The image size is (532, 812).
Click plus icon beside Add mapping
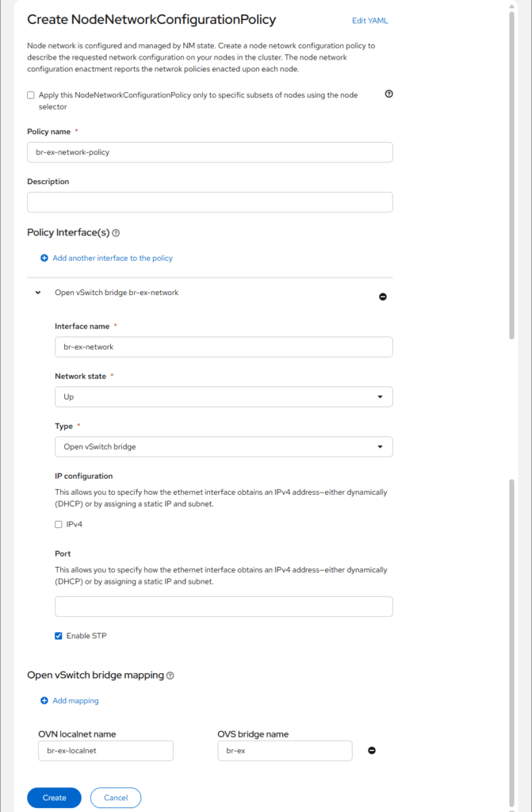pos(44,701)
